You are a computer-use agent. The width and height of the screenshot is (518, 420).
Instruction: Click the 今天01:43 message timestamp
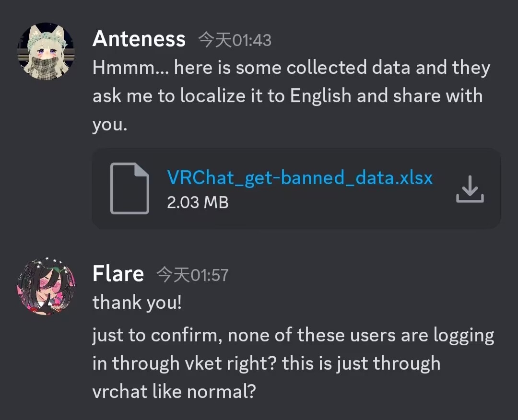click(x=235, y=40)
